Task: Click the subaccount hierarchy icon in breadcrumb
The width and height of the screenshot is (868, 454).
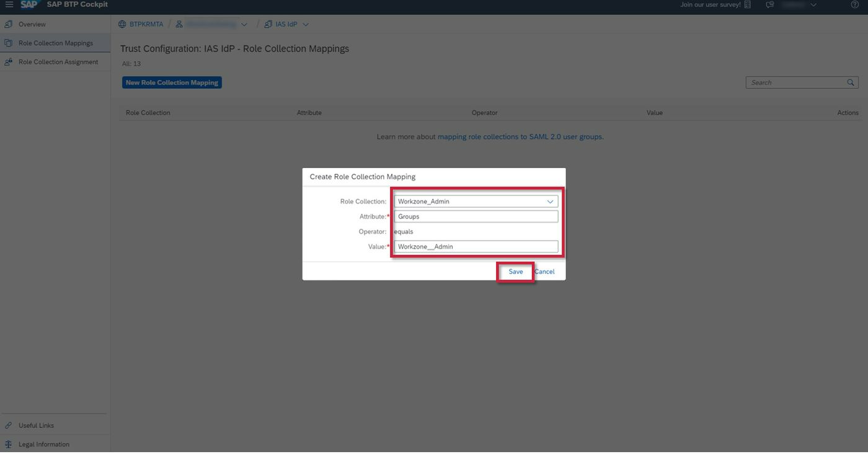Action: 179,24
